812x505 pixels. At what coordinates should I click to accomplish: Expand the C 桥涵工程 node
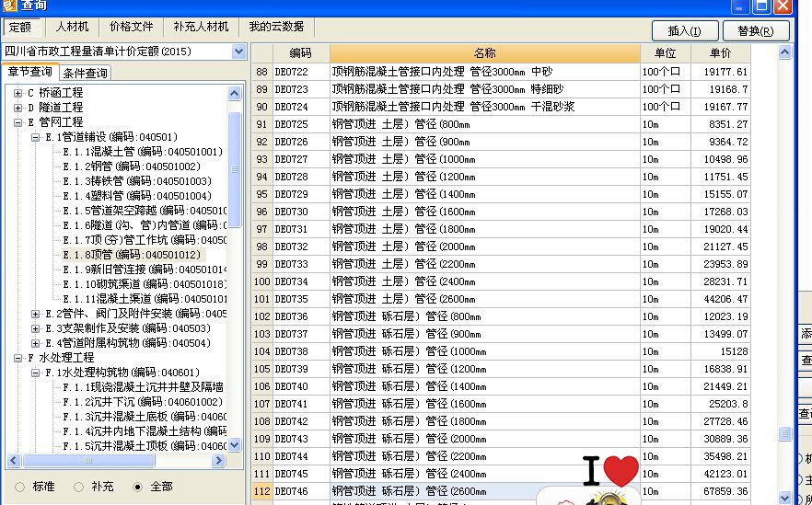click(18, 93)
